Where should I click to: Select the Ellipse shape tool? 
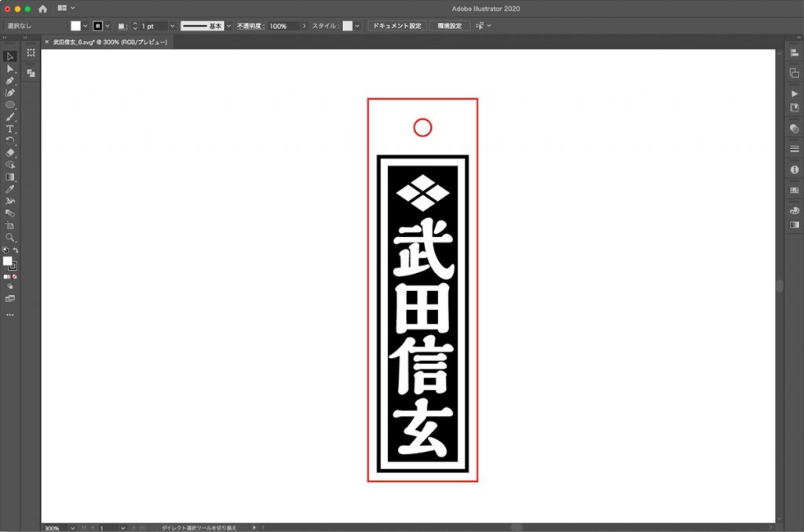point(9,104)
